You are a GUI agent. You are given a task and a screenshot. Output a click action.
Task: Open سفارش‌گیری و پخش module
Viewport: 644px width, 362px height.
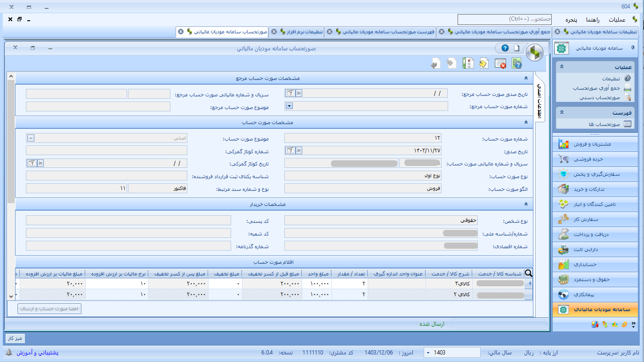coord(595,174)
